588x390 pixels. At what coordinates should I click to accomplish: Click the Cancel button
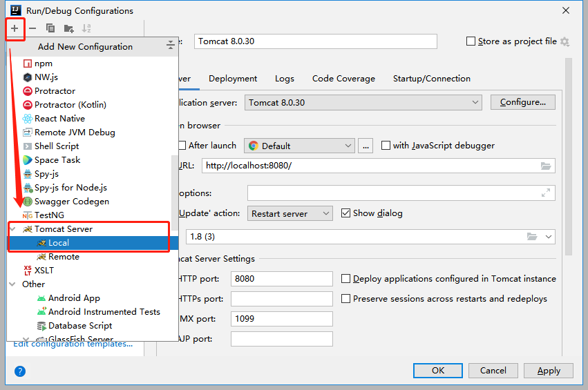(493, 371)
